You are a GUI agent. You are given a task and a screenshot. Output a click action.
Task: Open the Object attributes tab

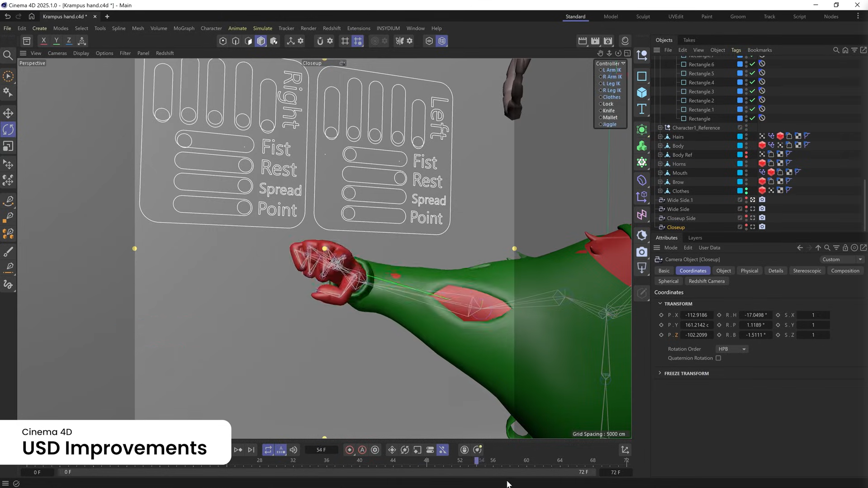[x=723, y=270]
